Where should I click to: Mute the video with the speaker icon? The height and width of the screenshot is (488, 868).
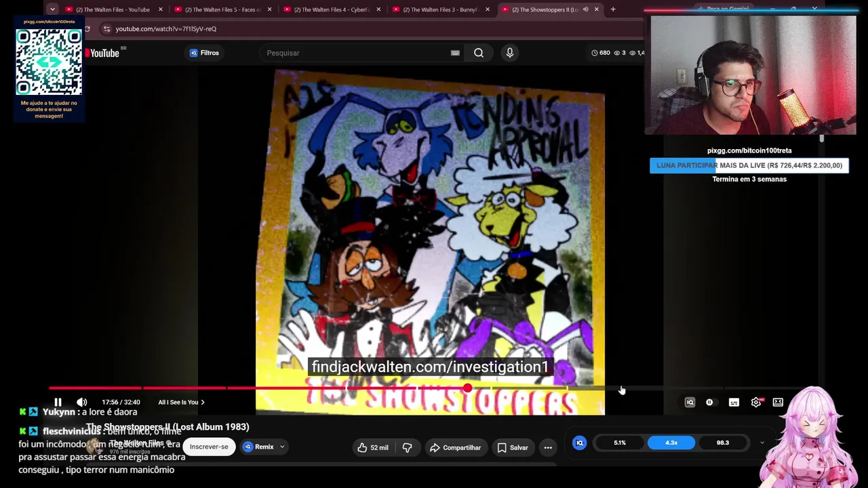(x=81, y=402)
